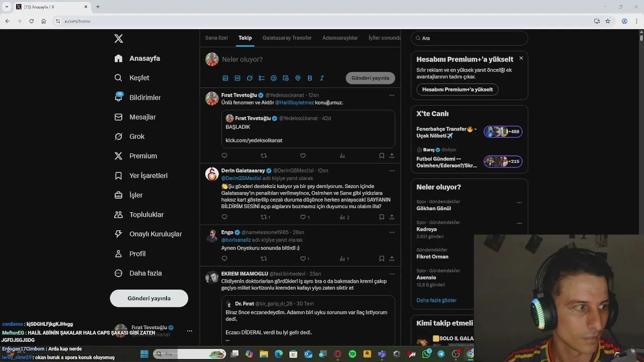
Task: Open Yer İşaretleri bookmarks
Action: [141, 175]
